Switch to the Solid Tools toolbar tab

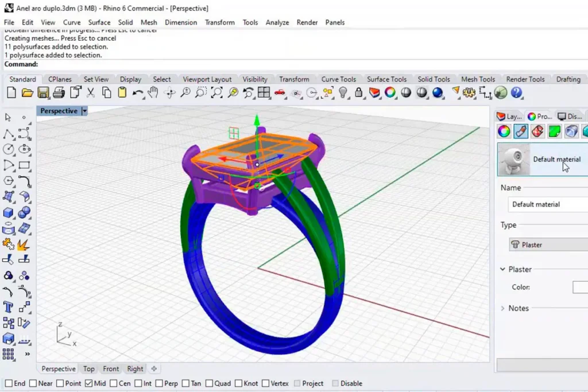coord(434,79)
